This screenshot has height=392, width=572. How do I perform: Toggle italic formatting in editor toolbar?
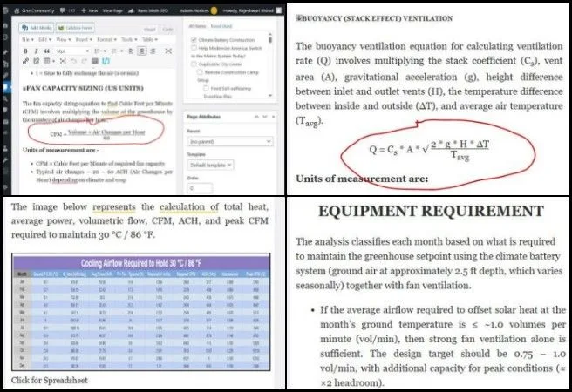[x=36, y=51]
